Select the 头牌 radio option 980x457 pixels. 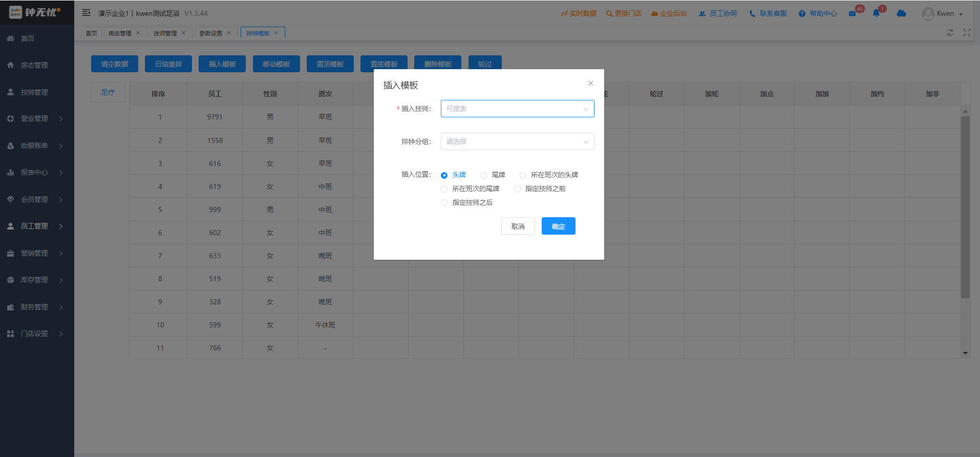pyautogui.click(x=444, y=175)
